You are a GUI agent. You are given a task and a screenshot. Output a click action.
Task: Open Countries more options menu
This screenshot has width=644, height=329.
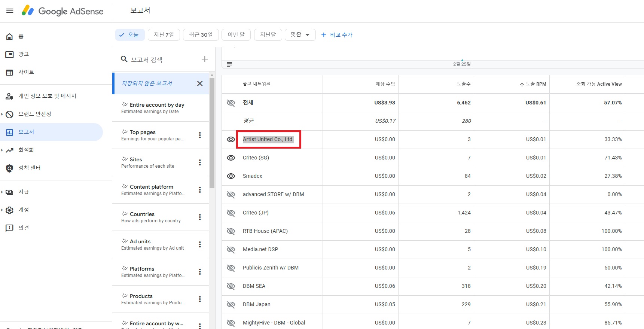(200, 217)
